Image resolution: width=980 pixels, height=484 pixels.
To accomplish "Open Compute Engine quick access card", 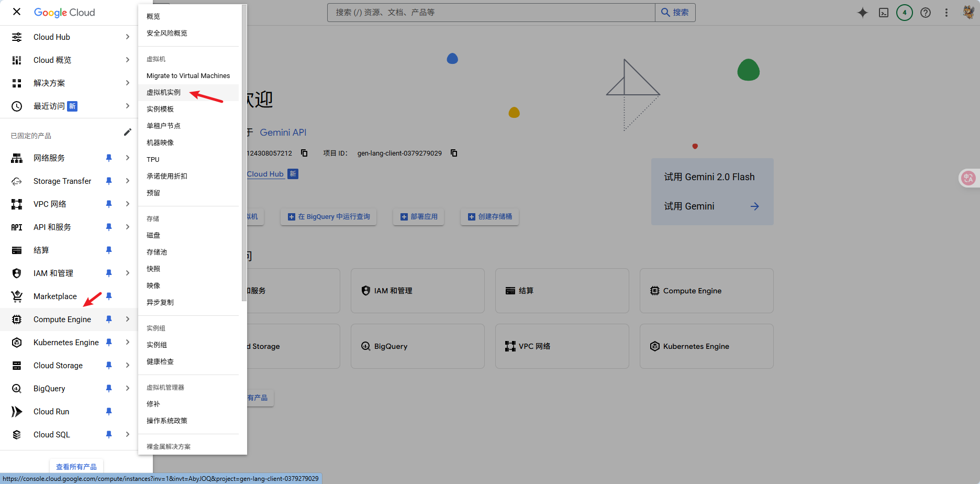I will pos(707,291).
